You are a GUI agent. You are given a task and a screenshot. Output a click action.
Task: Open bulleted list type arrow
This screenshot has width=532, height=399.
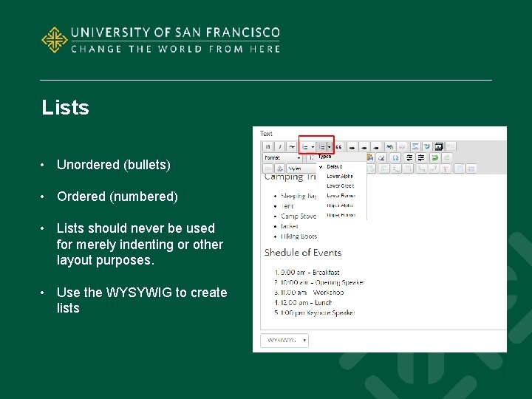[313, 147]
